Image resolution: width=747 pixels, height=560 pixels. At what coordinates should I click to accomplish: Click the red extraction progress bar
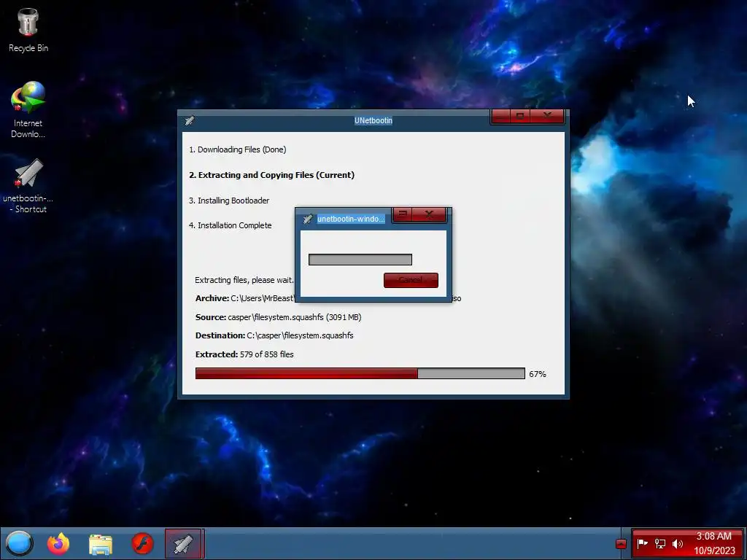point(360,374)
